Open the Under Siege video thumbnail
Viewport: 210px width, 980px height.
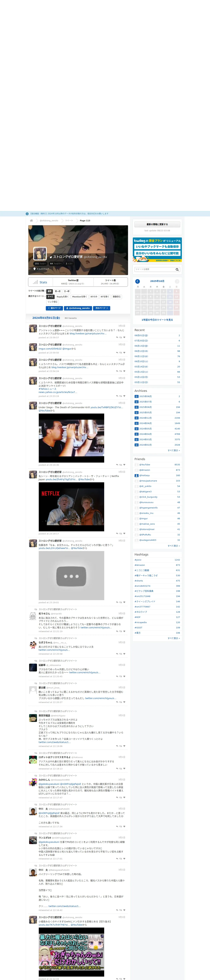(x=71, y=438)
